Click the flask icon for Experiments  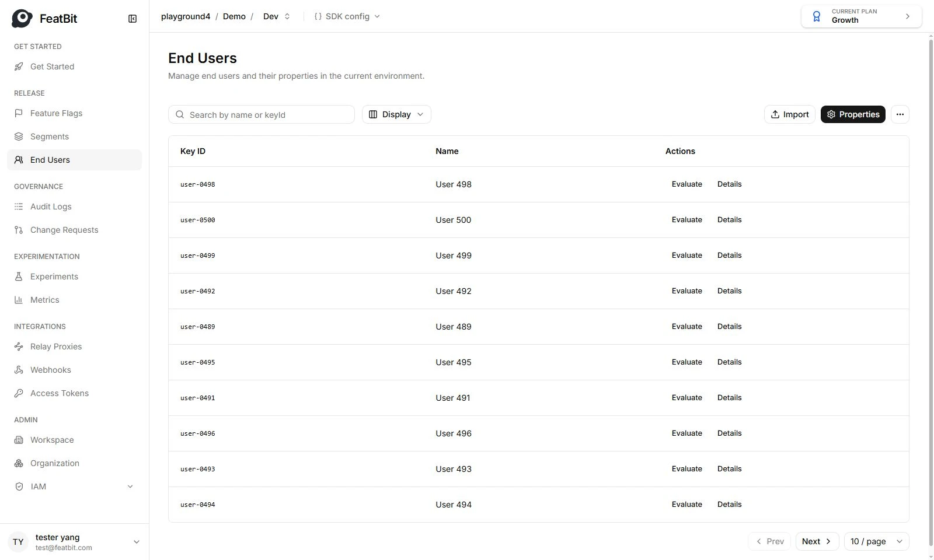pos(19,276)
